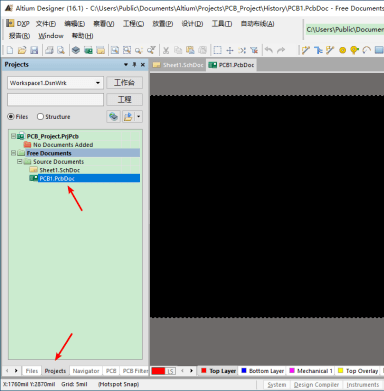The height and width of the screenshot is (391, 384).
Task: Select the Place Pad icon
Action: (x=342, y=50)
